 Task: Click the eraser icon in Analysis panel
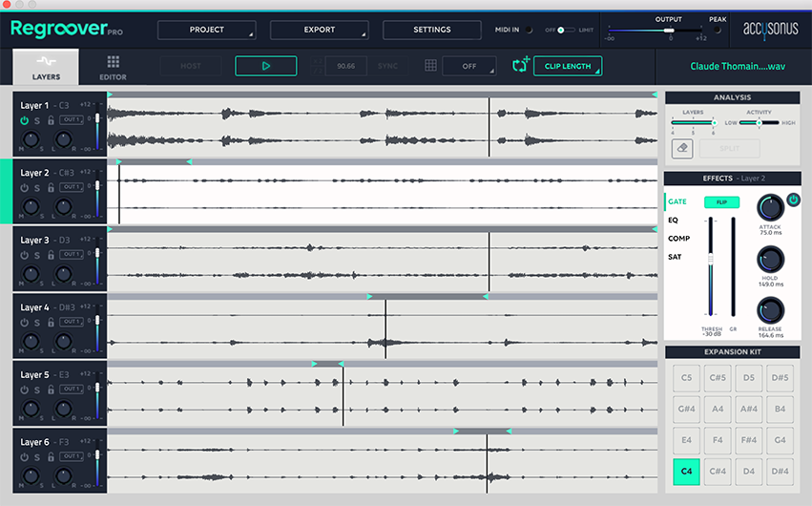682,149
